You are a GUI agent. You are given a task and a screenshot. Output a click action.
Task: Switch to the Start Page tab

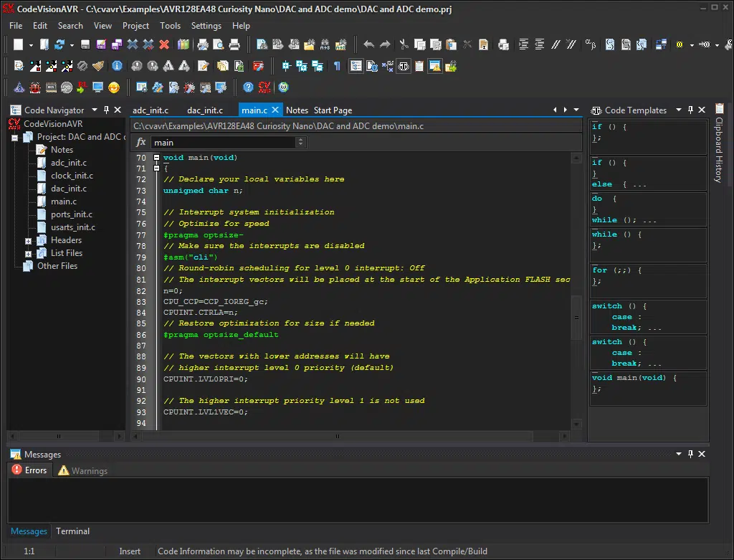point(333,110)
